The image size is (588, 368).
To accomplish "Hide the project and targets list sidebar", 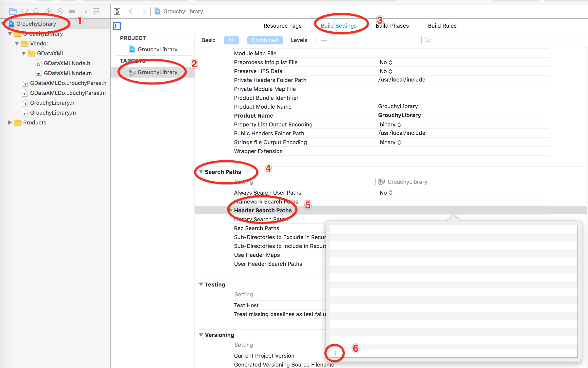I will click(117, 26).
